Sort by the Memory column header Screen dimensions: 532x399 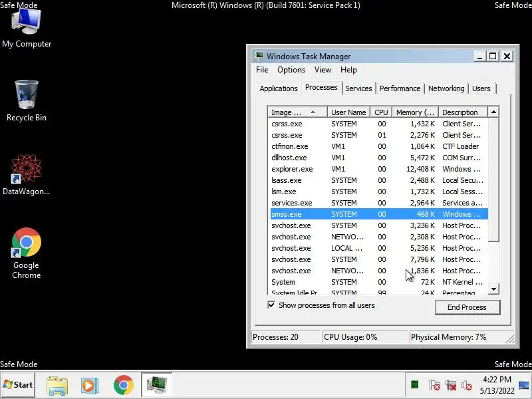pyautogui.click(x=415, y=112)
